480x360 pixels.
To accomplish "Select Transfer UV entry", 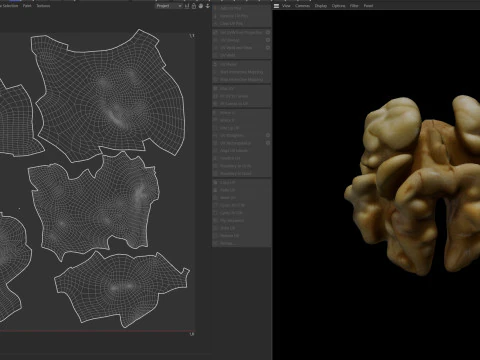I will 242,158.
